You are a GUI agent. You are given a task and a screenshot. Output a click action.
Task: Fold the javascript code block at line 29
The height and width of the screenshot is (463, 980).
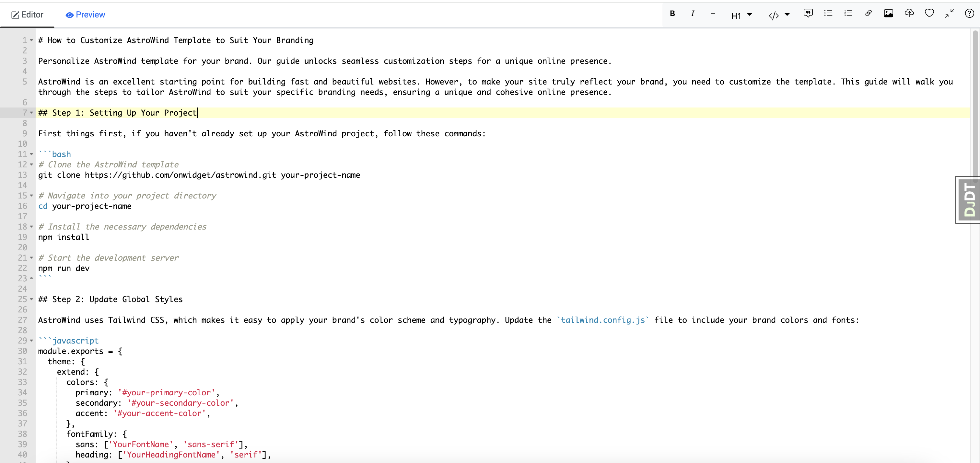coord(31,341)
